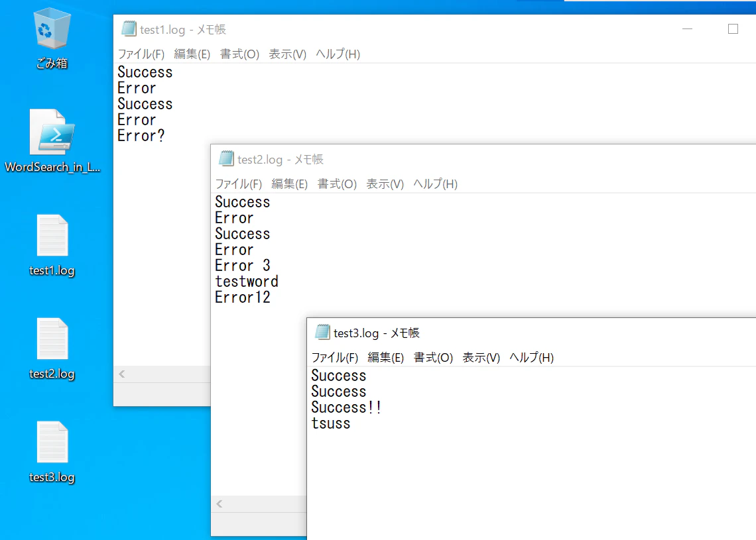Click the 'Success!!' line in test3.log
Image resolution: width=756 pixels, height=540 pixels.
coord(346,407)
